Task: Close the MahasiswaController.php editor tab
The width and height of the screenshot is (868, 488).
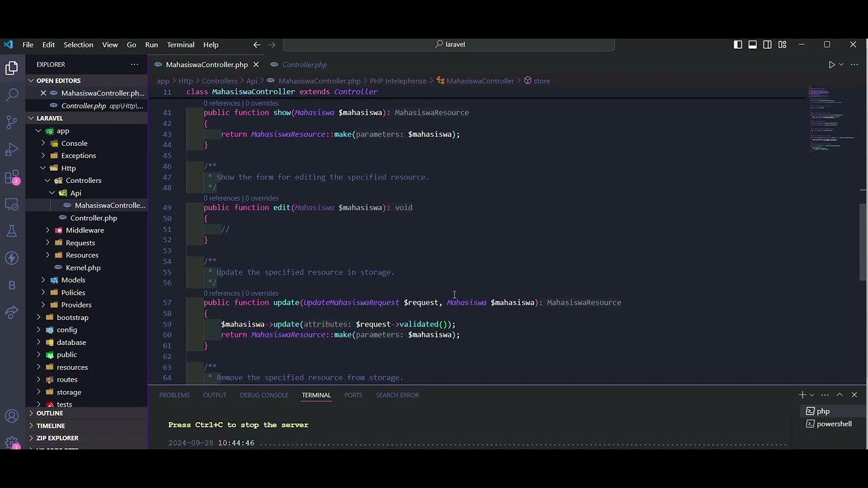Action: pyautogui.click(x=256, y=64)
